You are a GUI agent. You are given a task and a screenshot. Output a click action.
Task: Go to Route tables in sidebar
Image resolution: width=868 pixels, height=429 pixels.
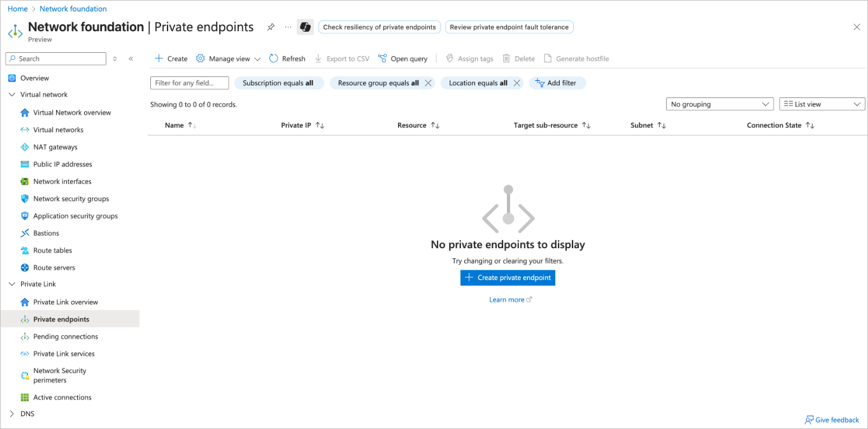pyautogui.click(x=52, y=250)
